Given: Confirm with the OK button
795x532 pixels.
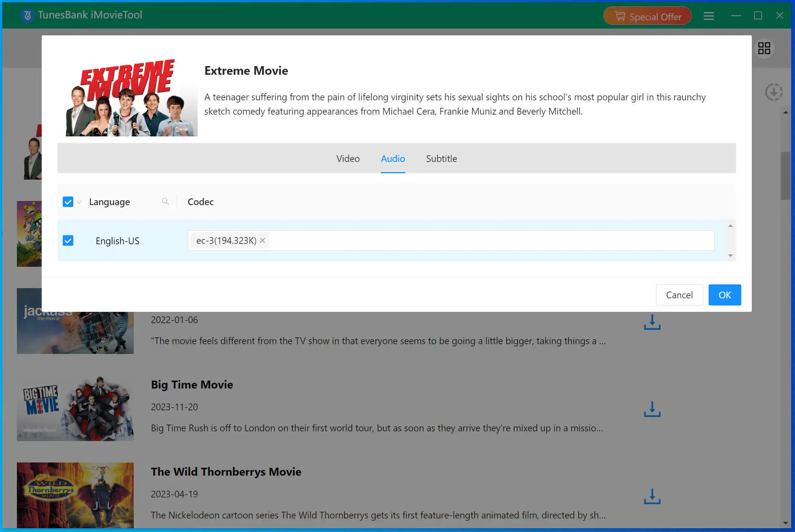Looking at the screenshot, I should [725, 295].
